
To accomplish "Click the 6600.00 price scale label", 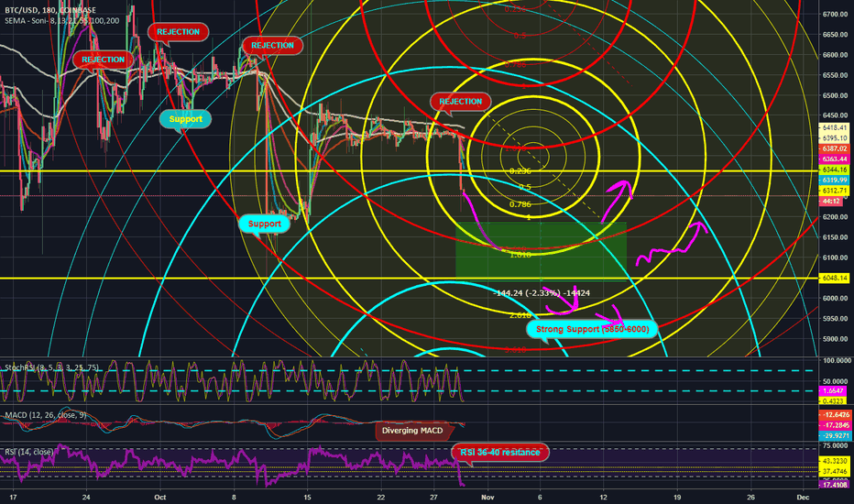I will pyautogui.click(x=835, y=55).
